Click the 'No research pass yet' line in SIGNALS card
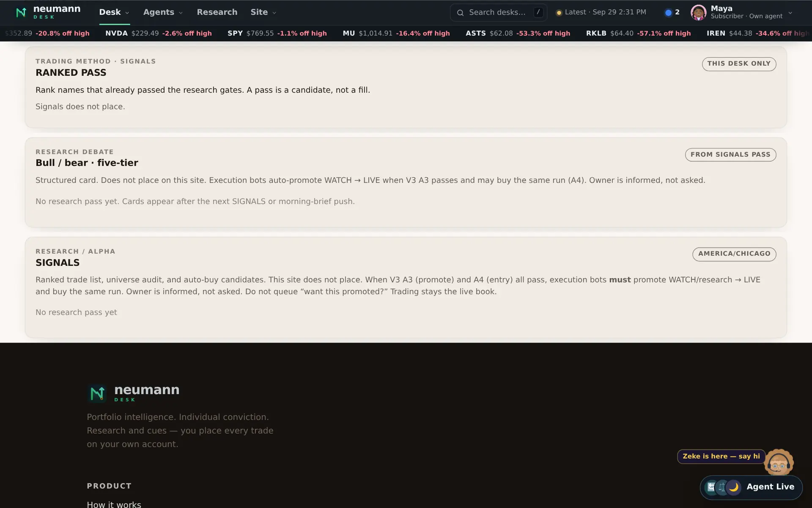This screenshot has width=812, height=508. 76,312
